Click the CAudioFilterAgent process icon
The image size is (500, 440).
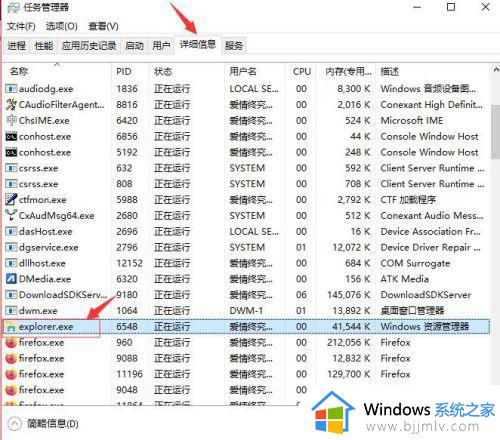tap(11, 105)
